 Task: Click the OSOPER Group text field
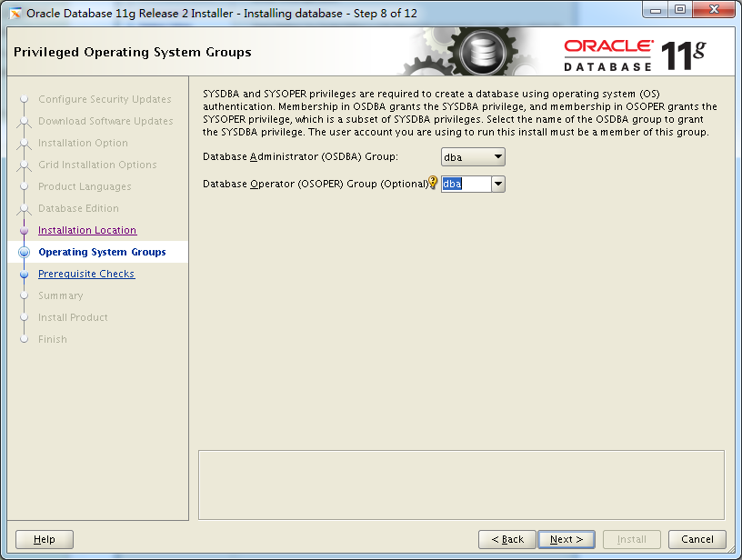pos(466,184)
